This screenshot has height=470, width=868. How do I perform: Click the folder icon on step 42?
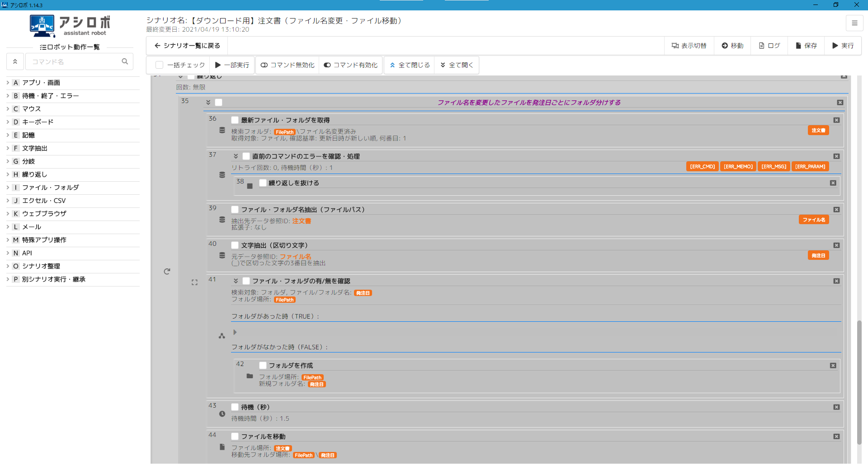250,376
